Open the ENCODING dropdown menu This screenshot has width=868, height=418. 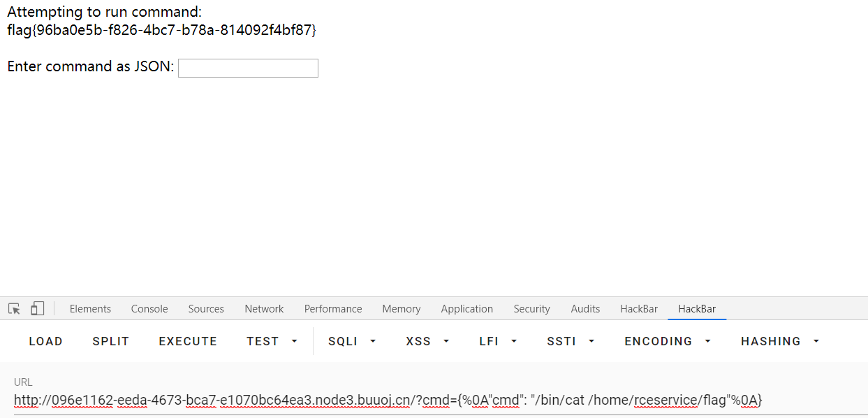click(x=668, y=341)
